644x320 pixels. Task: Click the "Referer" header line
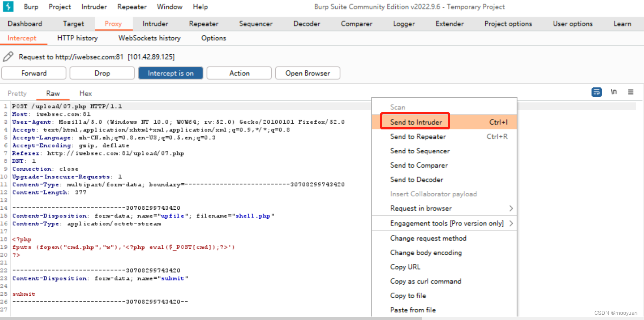click(98, 153)
